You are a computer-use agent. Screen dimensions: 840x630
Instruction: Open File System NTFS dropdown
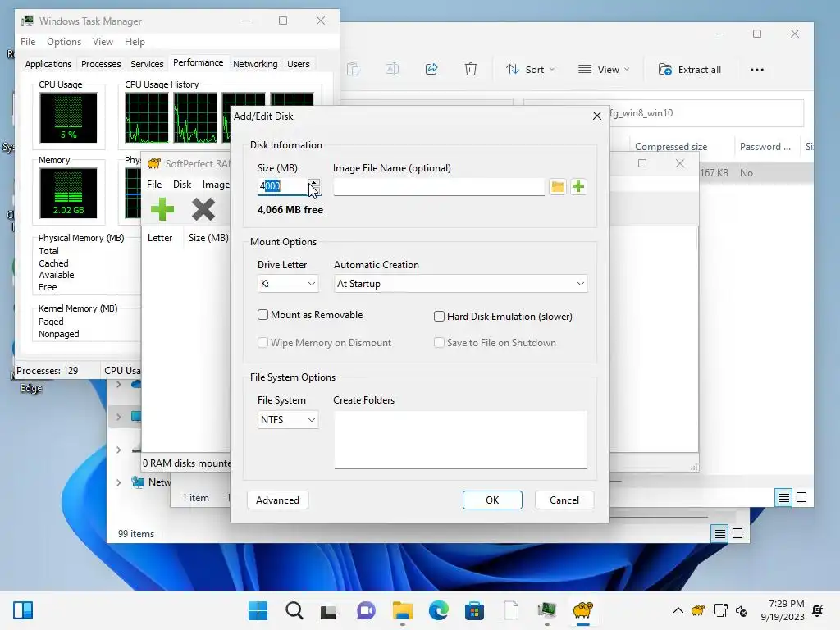pyautogui.click(x=288, y=419)
